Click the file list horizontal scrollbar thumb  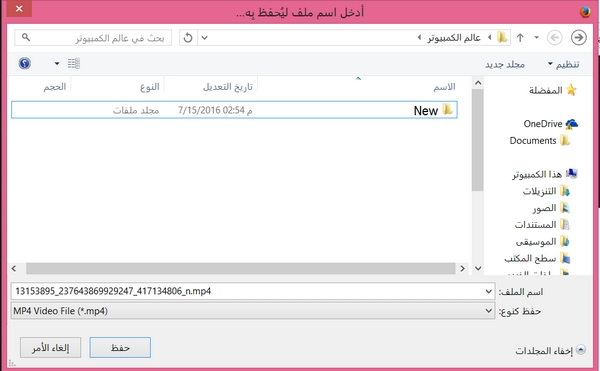coord(241,268)
